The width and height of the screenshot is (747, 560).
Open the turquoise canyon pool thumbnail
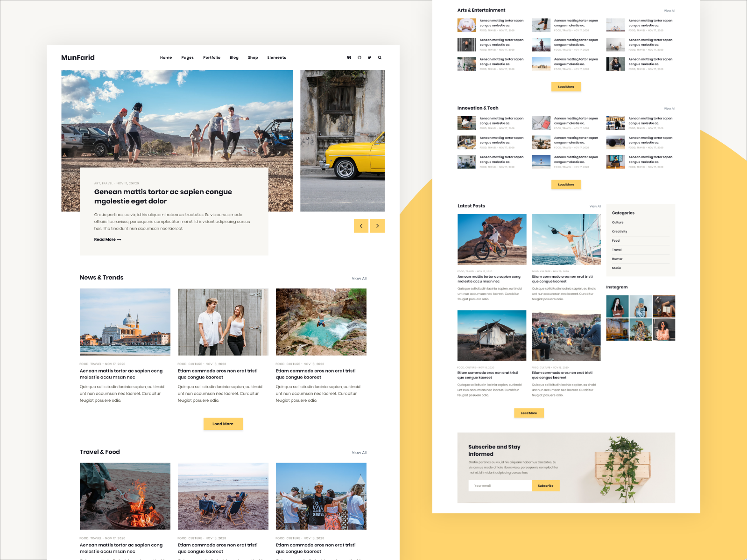(x=321, y=322)
